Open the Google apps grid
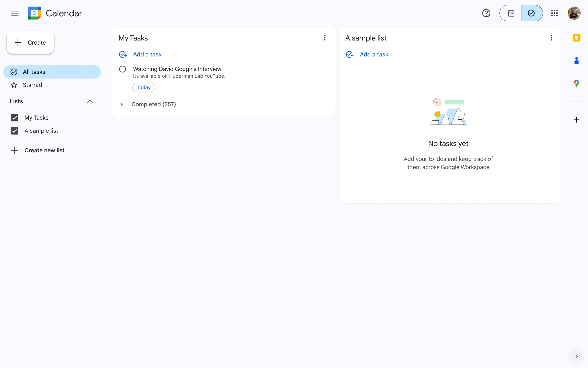This screenshot has height=368, width=588. coord(555,13)
